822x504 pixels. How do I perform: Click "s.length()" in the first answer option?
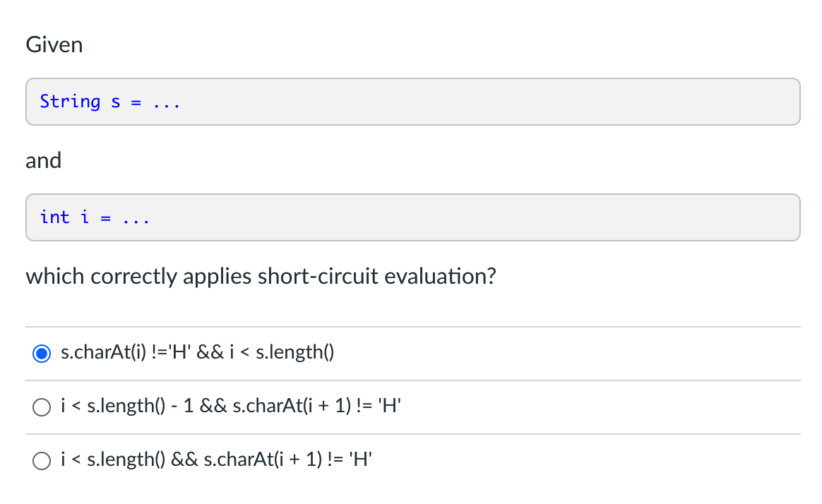point(294,352)
